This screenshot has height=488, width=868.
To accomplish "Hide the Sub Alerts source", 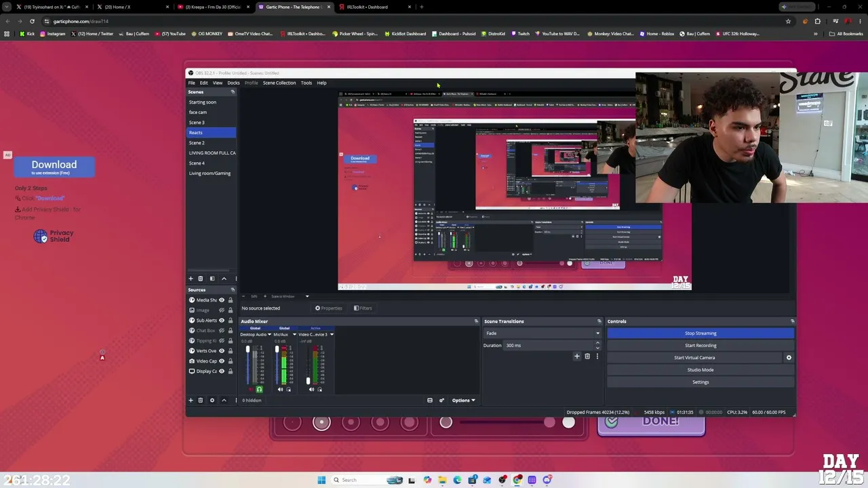I will pyautogui.click(x=221, y=320).
